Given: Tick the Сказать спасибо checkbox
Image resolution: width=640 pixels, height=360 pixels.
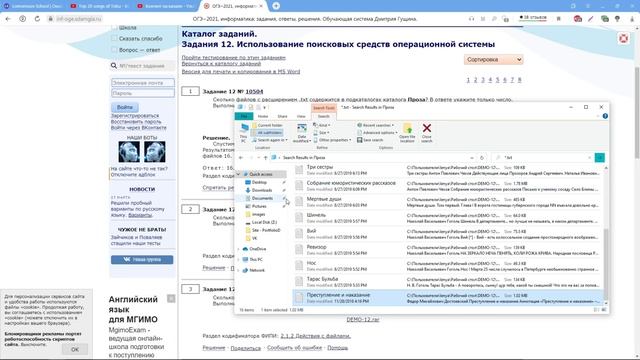Looking at the screenshot, I should (x=114, y=38).
